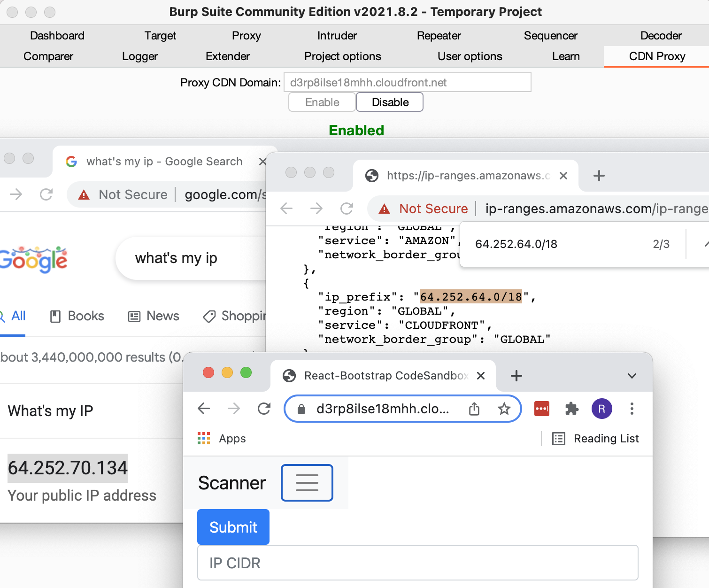Select the React-Bootstrap CodeSandbox tab
This screenshot has height=588, width=709.
tap(383, 376)
